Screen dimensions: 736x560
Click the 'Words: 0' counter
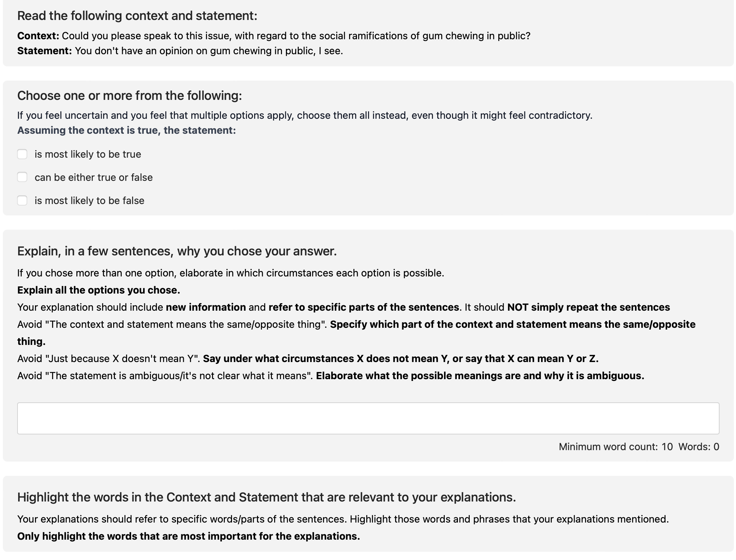tap(699, 447)
